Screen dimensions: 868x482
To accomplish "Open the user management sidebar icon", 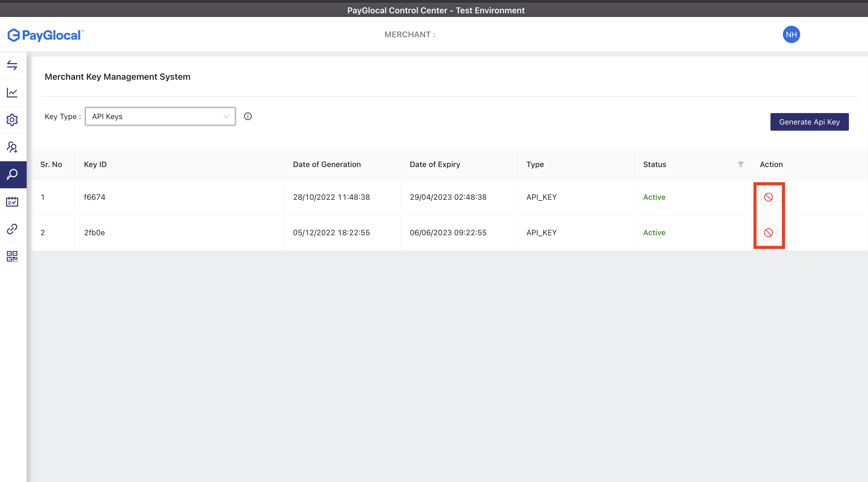I will tap(12, 147).
